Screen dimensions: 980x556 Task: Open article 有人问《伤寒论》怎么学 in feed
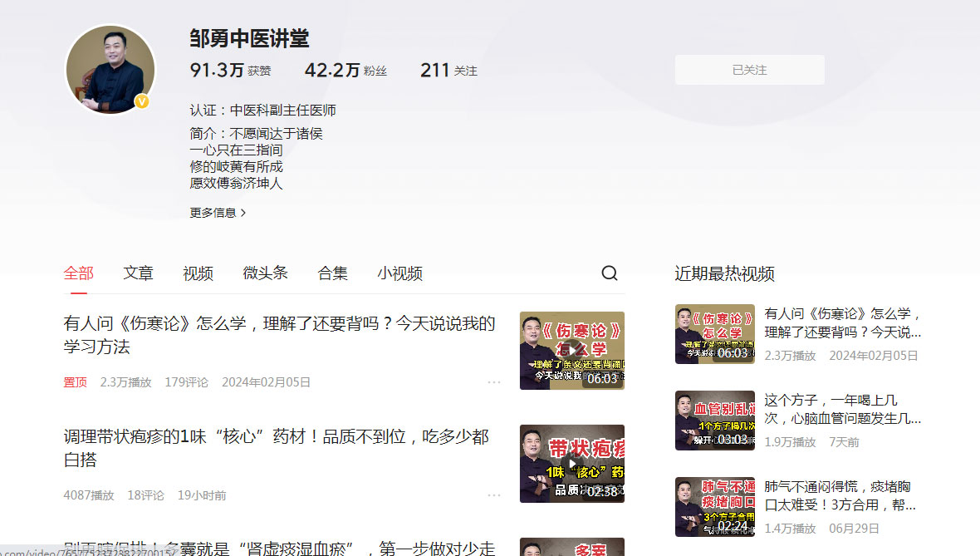[x=279, y=335]
